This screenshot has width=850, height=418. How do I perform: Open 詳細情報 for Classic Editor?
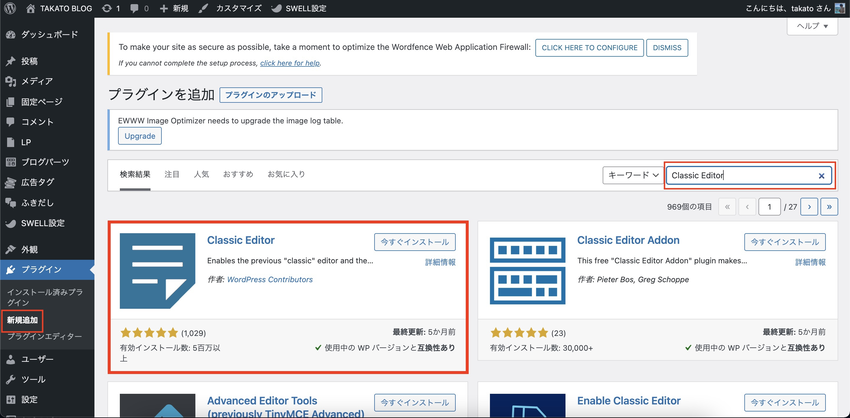(440, 262)
